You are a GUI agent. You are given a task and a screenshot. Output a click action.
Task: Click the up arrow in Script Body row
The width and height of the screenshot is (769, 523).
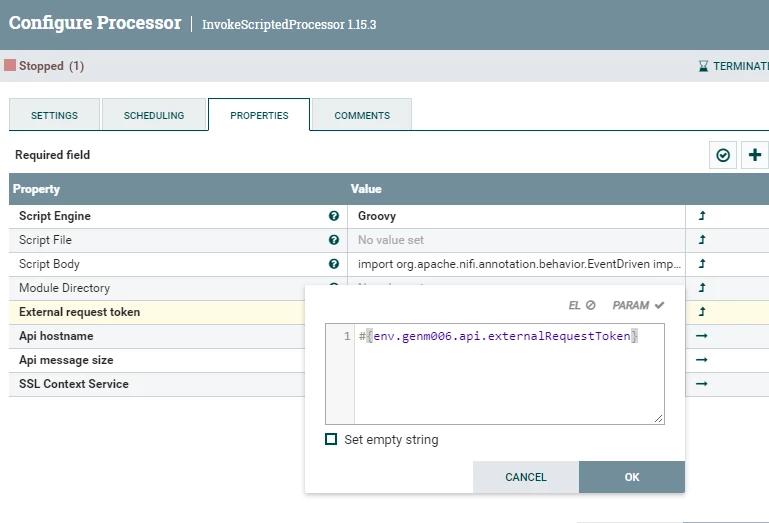tap(702, 264)
